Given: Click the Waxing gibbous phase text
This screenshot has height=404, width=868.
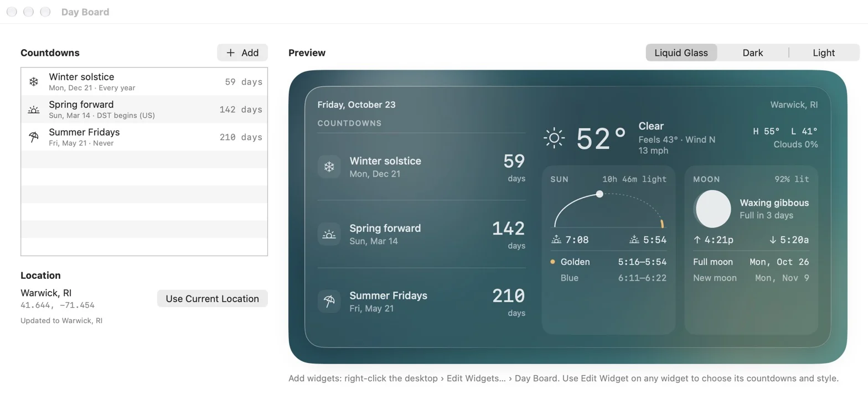Looking at the screenshot, I should [774, 203].
